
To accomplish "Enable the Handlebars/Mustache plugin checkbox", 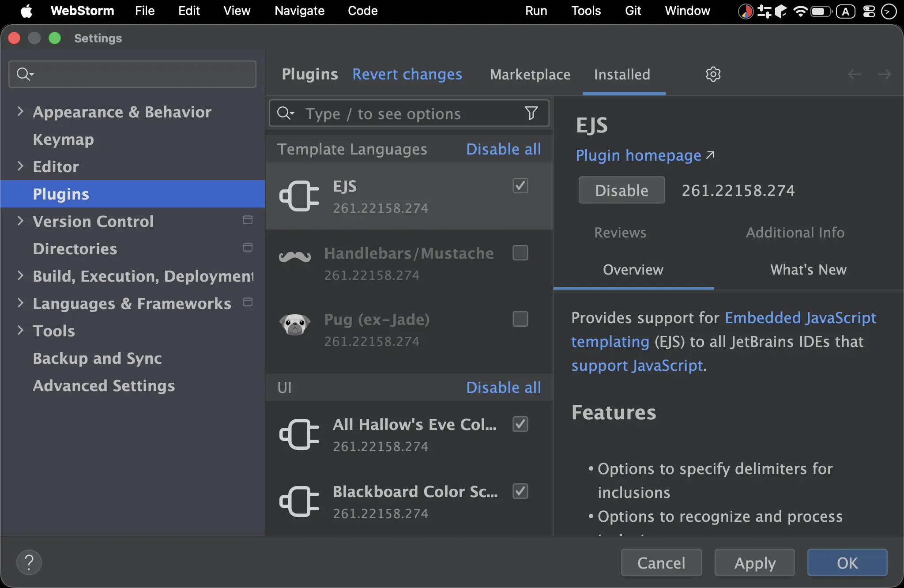I will pyautogui.click(x=520, y=253).
